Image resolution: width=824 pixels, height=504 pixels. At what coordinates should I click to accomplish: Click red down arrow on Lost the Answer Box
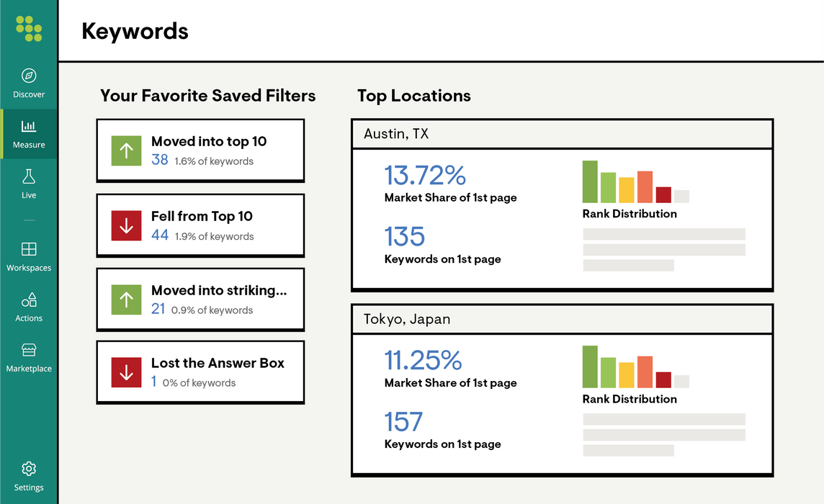point(126,372)
